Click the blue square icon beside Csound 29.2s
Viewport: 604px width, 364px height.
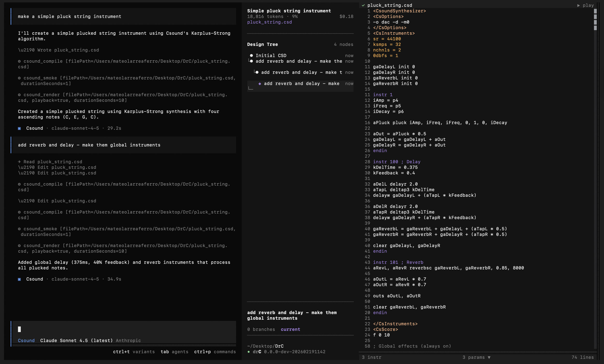[19, 128]
